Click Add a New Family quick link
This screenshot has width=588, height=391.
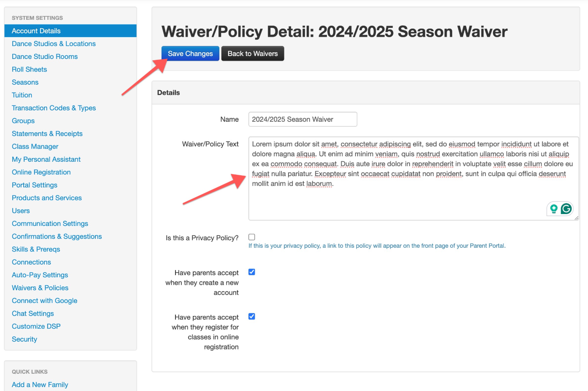tap(40, 385)
